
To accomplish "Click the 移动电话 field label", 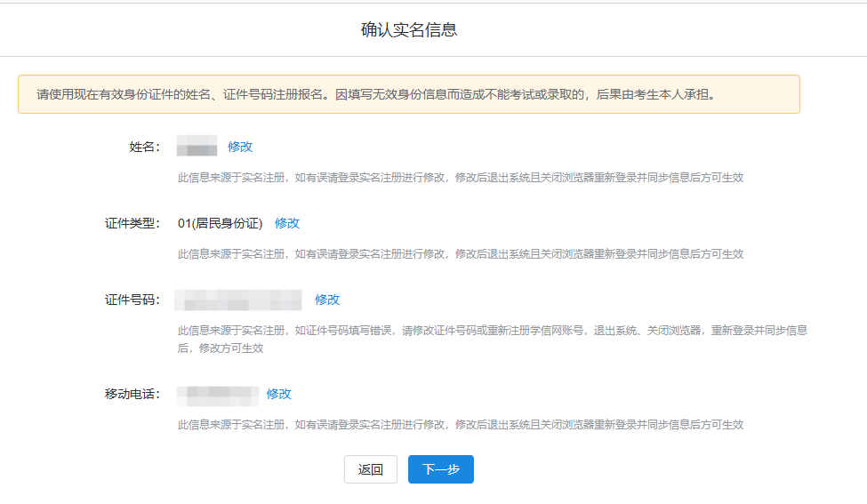I will click(132, 394).
